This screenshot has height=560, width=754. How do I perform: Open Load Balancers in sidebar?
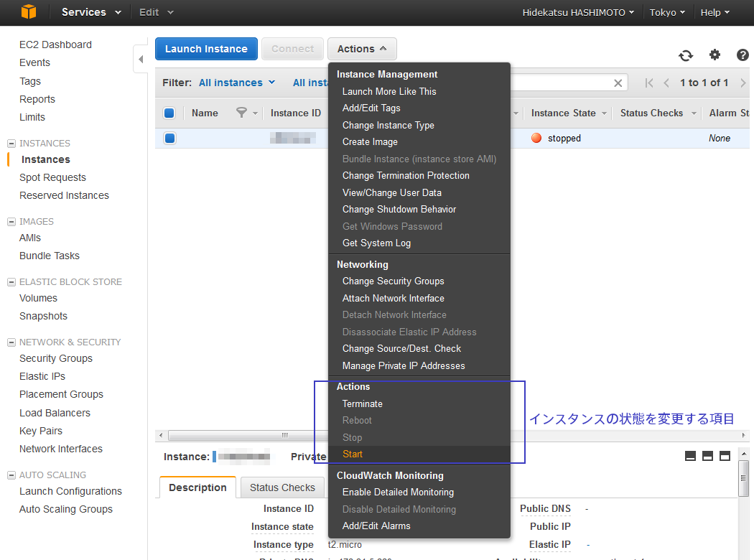coord(55,413)
